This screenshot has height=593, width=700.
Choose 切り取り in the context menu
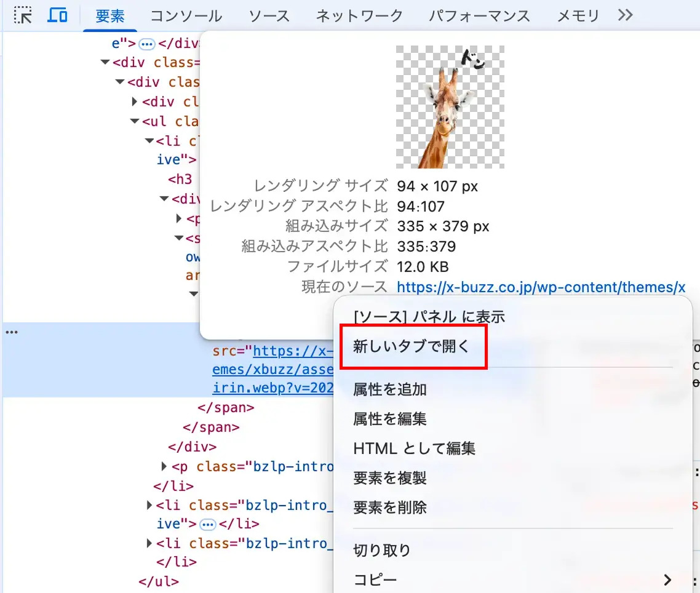[382, 550]
